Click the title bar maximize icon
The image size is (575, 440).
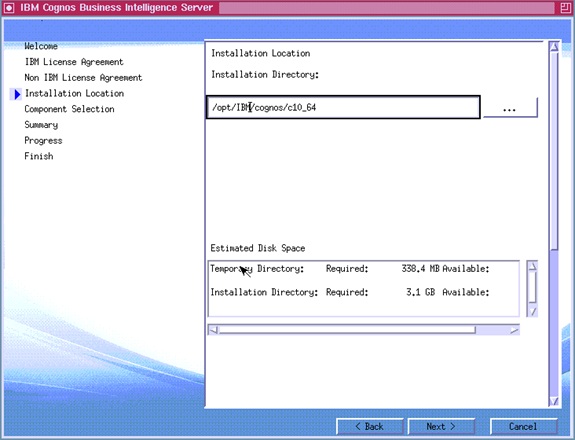565,8
